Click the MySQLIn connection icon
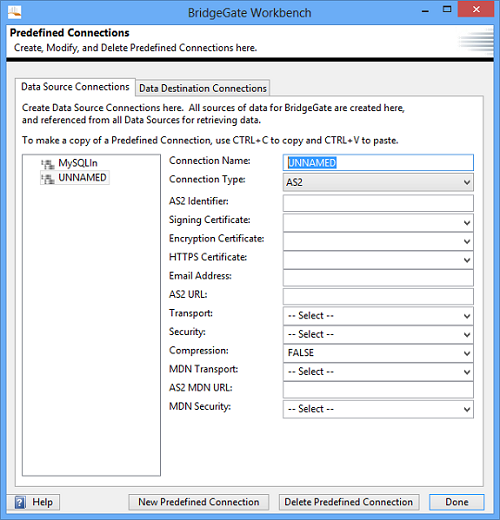The width and height of the screenshot is (500, 520). pyautogui.click(x=48, y=164)
